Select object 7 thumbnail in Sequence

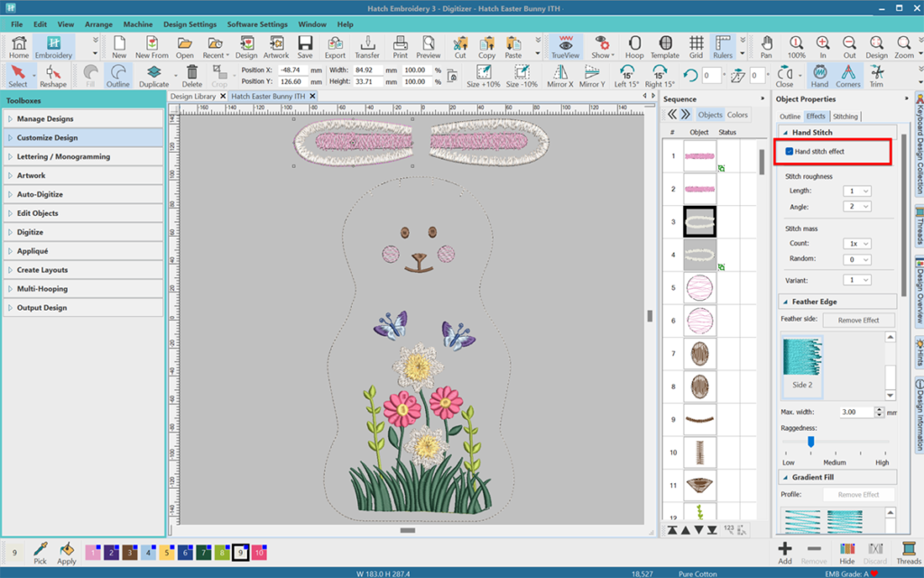(699, 353)
